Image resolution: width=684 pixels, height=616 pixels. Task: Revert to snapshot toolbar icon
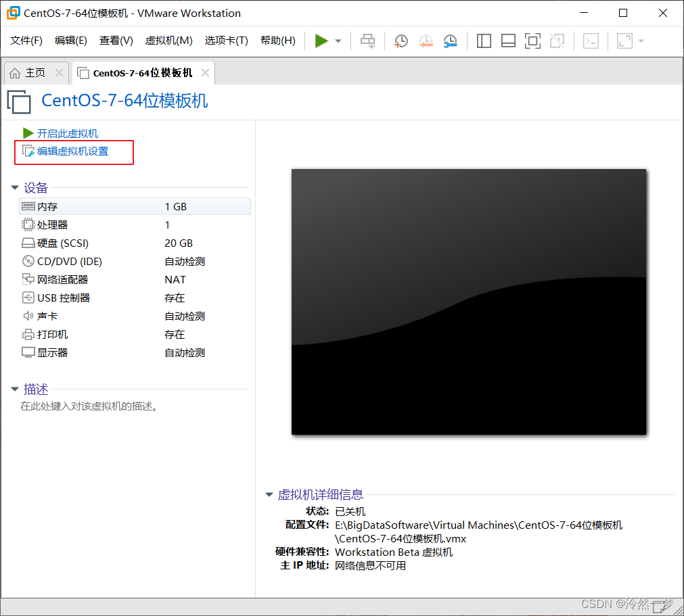[x=426, y=41]
